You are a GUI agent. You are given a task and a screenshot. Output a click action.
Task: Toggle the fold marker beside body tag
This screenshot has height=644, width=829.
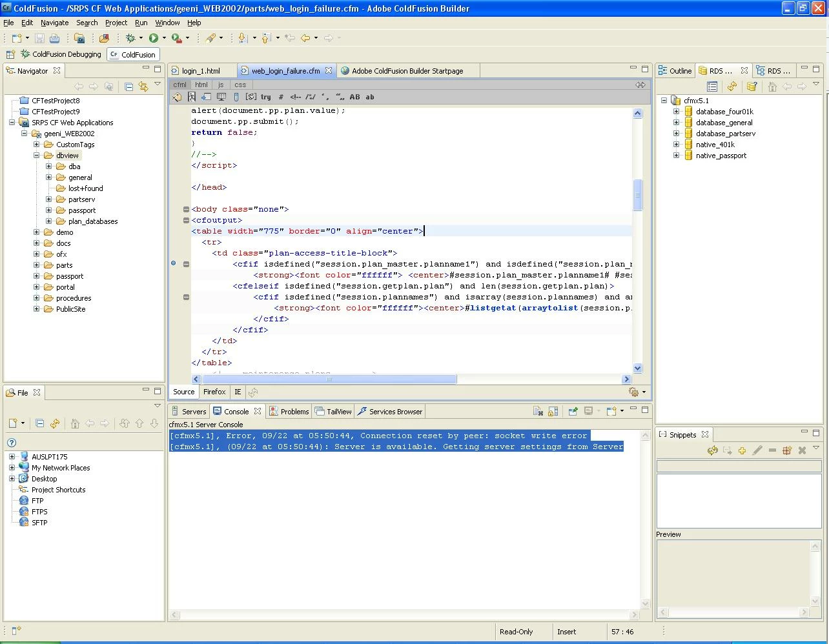click(186, 209)
